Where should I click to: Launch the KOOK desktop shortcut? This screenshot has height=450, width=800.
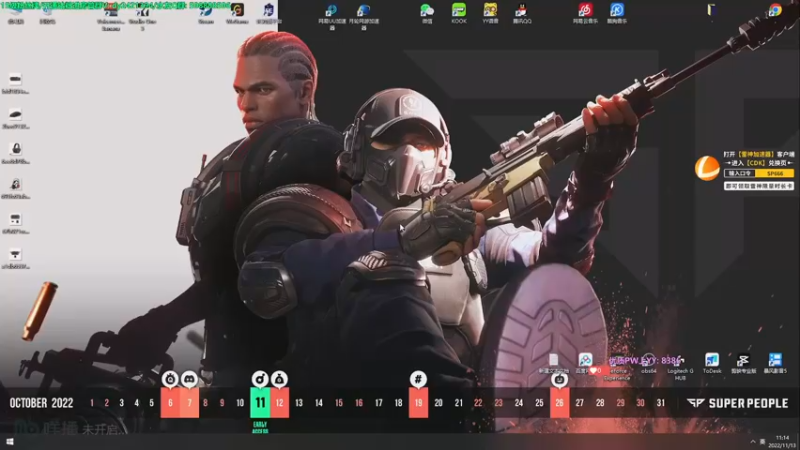(459, 13)
